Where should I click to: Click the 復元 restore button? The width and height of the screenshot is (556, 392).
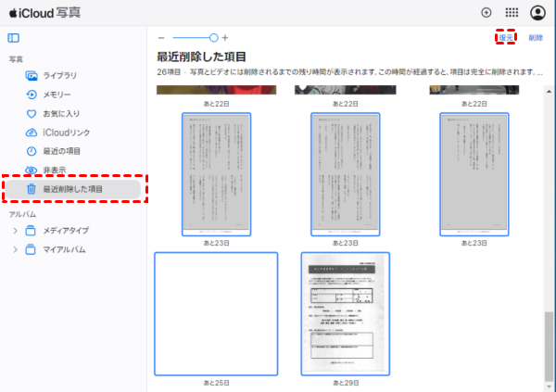pyautogui.click(x=506, y=38)
